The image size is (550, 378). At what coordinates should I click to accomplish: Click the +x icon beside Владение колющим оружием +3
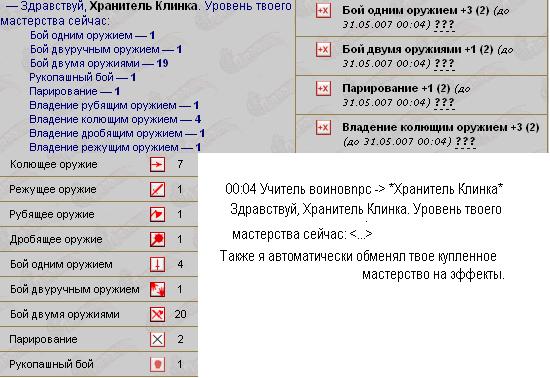point(323,127)
